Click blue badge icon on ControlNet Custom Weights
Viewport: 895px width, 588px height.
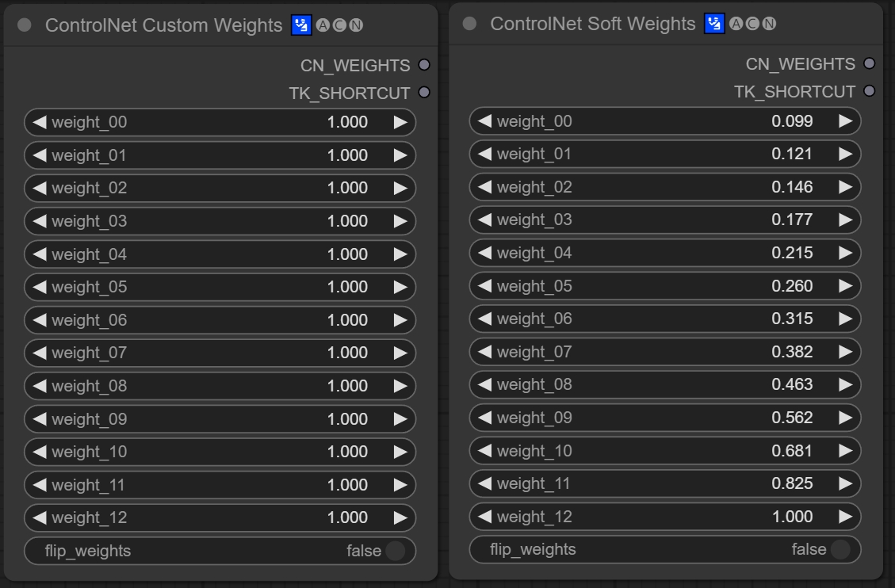pos(301,25)
